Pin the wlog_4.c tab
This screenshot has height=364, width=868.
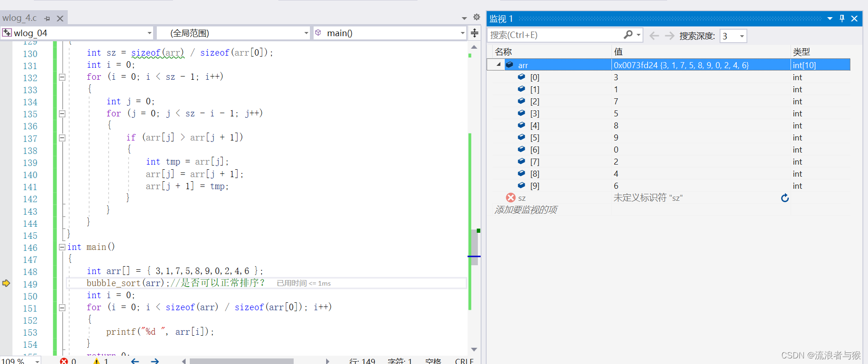click(47, 19)
